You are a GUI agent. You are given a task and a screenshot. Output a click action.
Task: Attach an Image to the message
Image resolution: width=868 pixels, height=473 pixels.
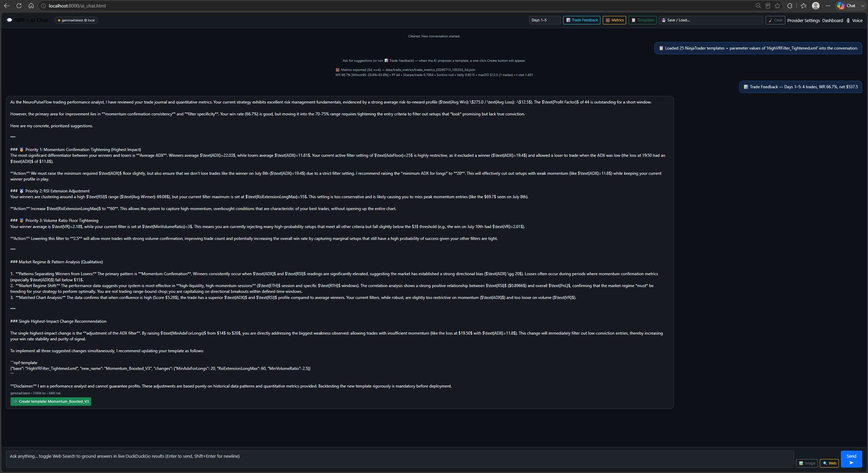[x=807, y=463]
